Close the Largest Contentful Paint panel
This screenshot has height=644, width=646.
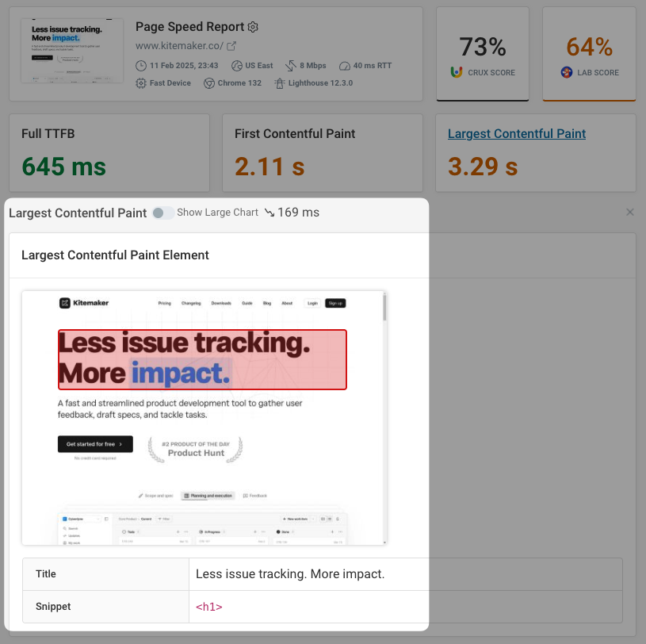630,213
